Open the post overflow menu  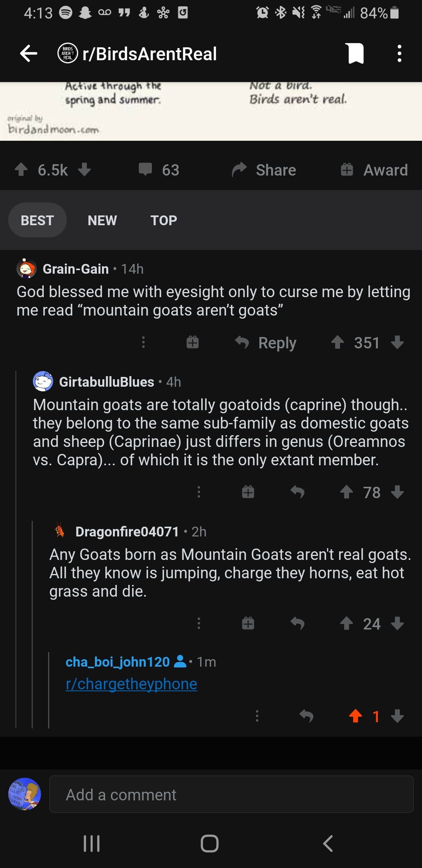pyautogui.click(x=399, y=54)
